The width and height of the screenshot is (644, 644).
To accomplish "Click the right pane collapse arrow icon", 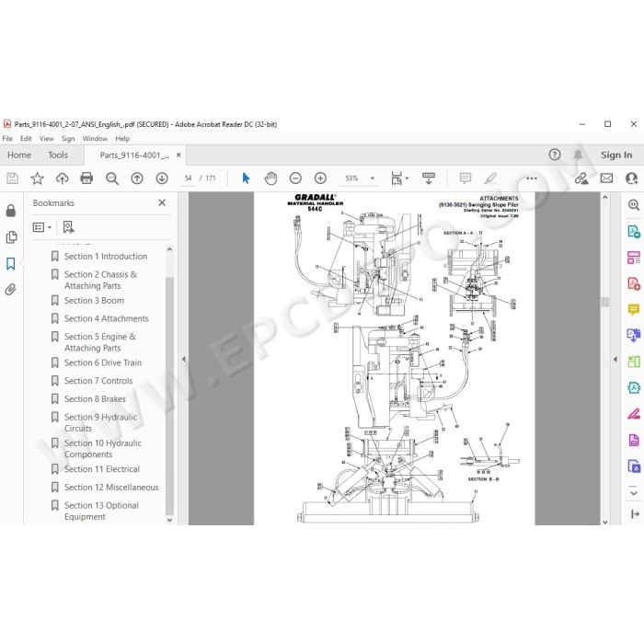I will pos(635,513).
